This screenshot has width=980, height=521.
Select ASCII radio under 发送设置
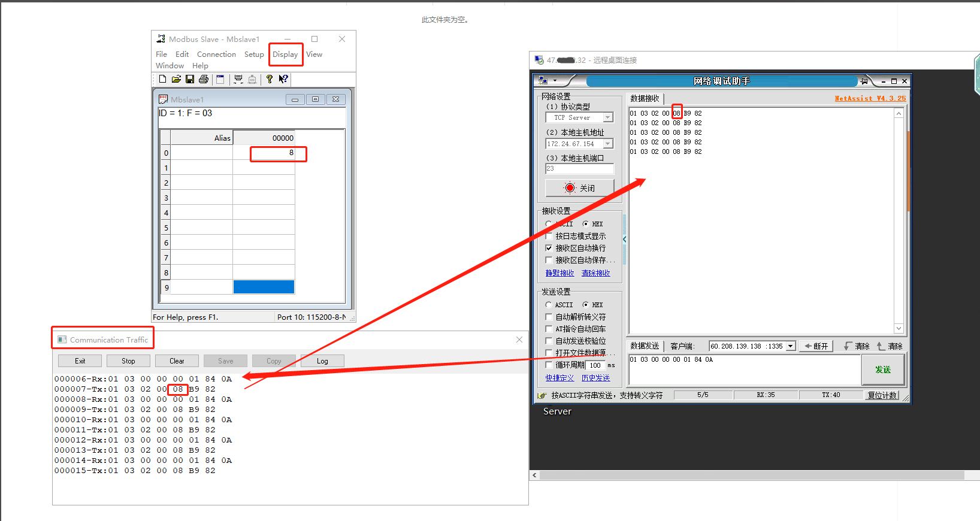[549, 305]
